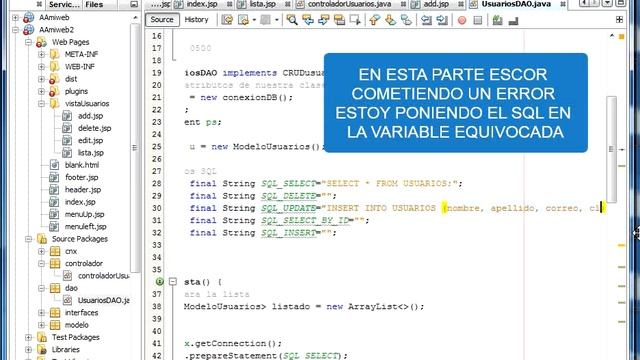640x360 pixels.
Task: Click the Find Selection magnifier icon
Action: coord(292,20)
